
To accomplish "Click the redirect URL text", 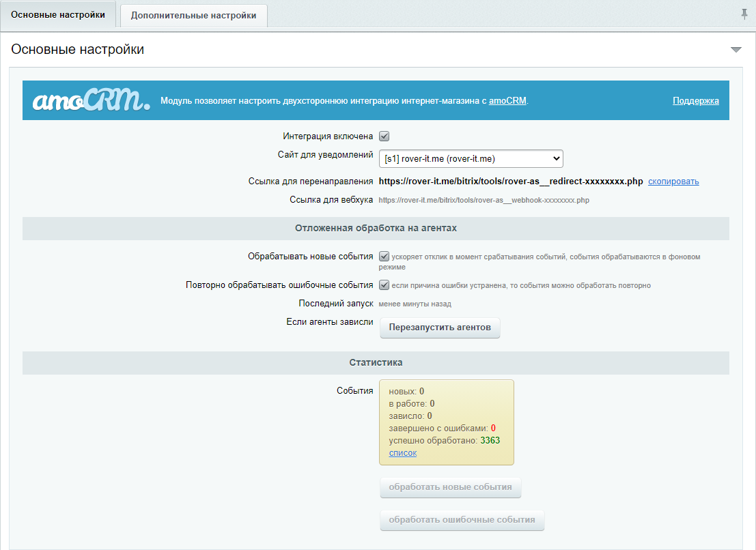I will pos(511,182).
